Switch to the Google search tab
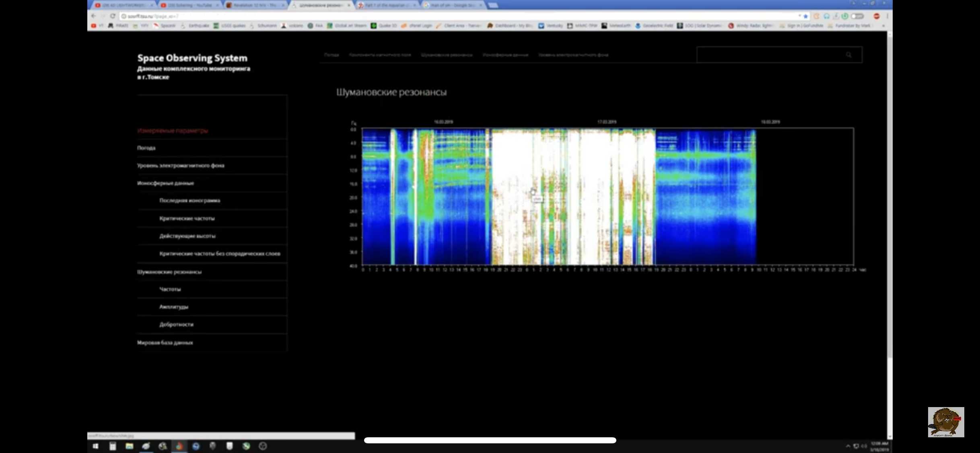Viewport: 980px width, 453px height. [453, 5]
